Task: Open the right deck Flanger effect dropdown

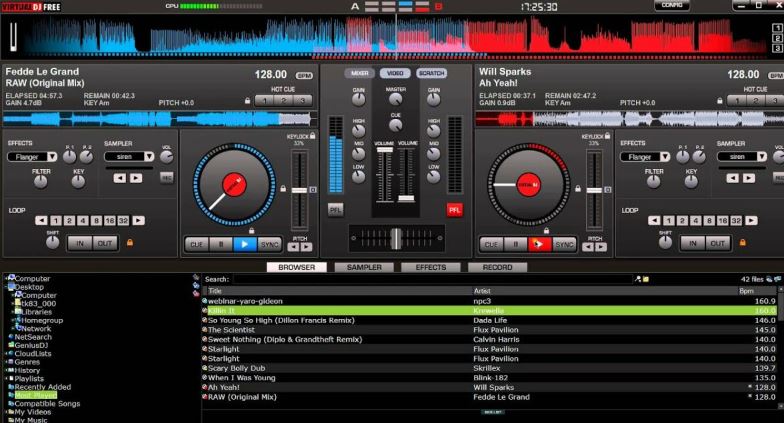Action: pos(664,157)
